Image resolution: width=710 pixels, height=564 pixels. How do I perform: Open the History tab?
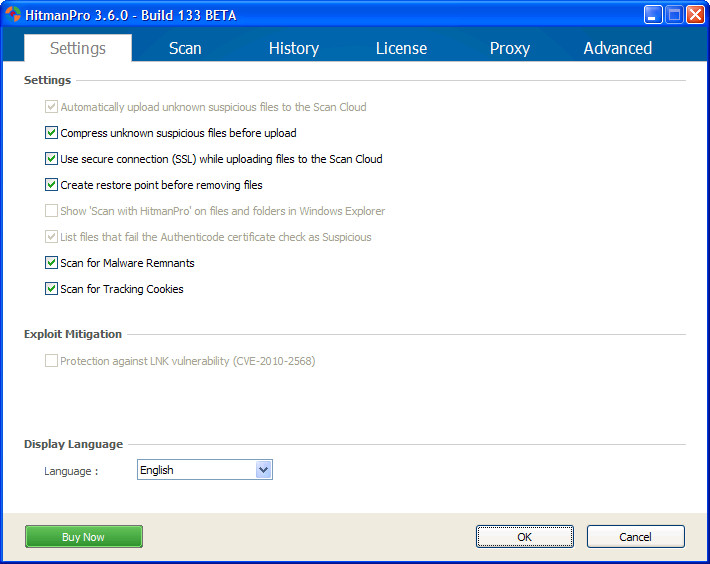pyautogui.click(x=294, y=48)
